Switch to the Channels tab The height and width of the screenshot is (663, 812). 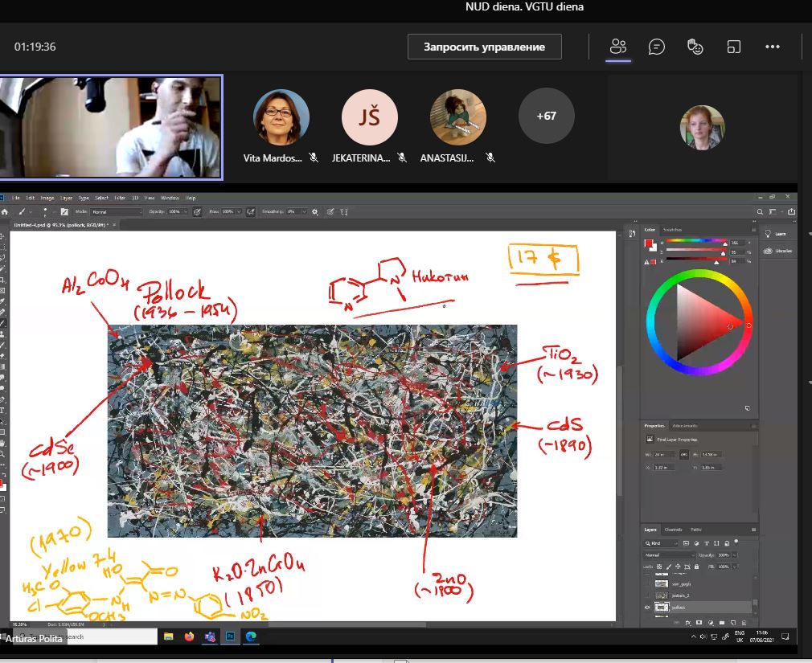673,530
